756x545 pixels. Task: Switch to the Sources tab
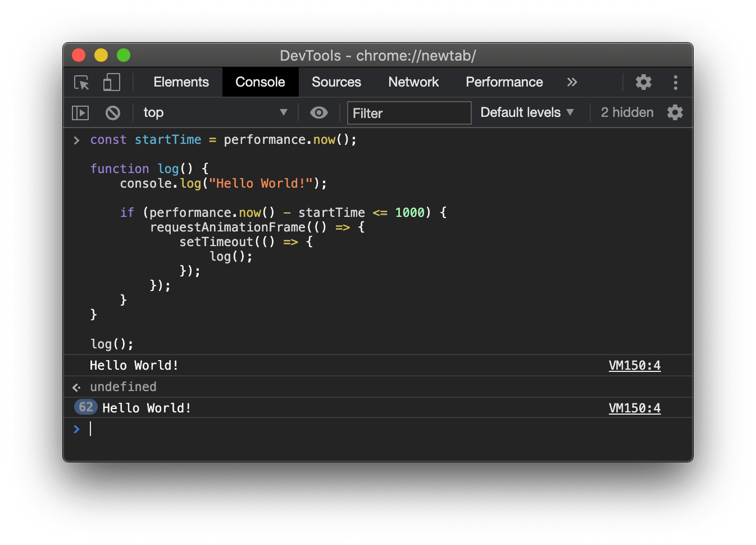(336, 83)
